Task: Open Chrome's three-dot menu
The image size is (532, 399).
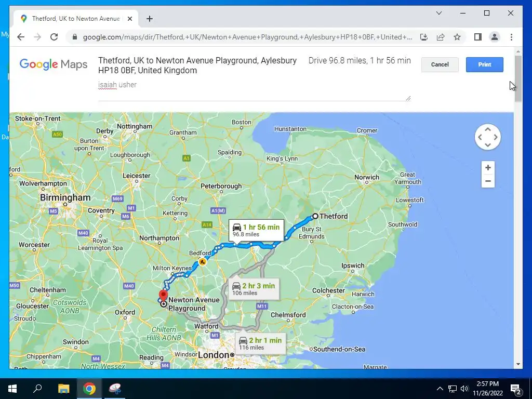Action: coord(511,37)
